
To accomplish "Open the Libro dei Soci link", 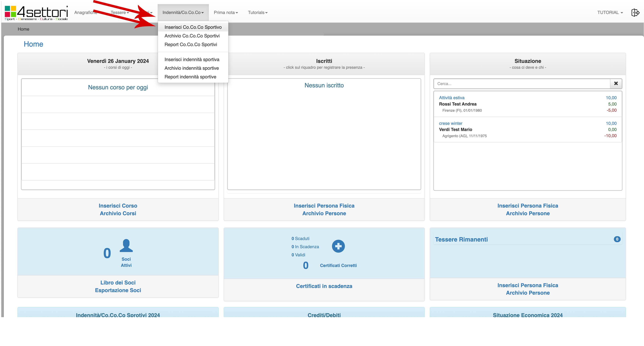I will [118, 282].
